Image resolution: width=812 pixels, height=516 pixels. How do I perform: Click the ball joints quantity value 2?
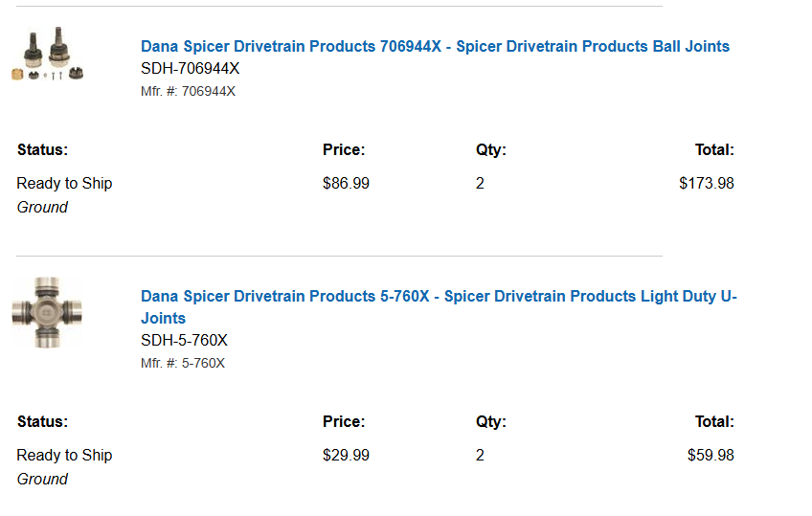click(480, 183)
